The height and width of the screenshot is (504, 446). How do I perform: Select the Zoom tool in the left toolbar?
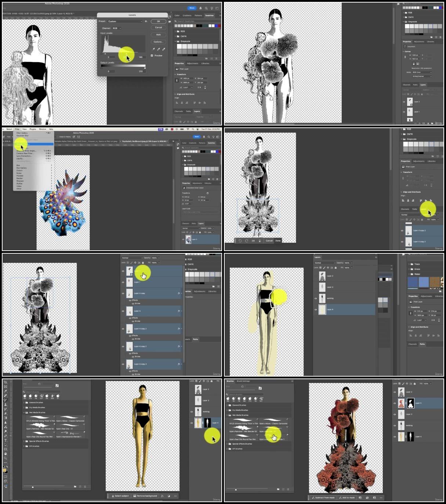(x=6, y=458)
